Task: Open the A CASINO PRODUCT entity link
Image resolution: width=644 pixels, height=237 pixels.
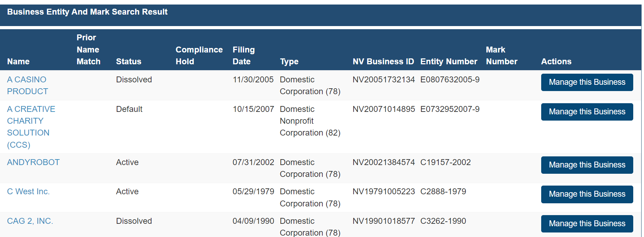Action: click(x=27, y=85)
